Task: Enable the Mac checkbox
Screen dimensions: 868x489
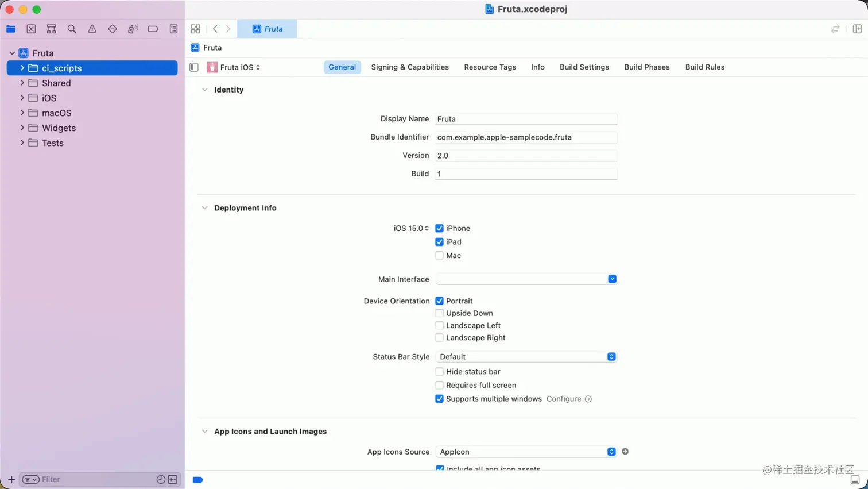Action: [x=439, y=256]
